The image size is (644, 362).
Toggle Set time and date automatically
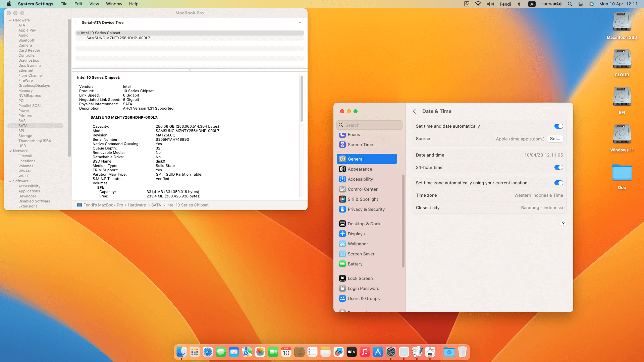[x=558, y=126]
